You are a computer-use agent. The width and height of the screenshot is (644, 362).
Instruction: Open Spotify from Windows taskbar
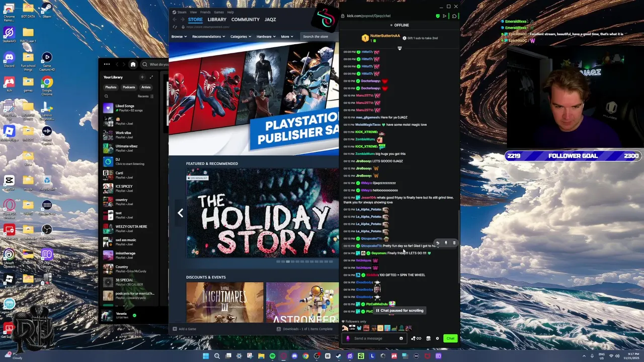272,356
